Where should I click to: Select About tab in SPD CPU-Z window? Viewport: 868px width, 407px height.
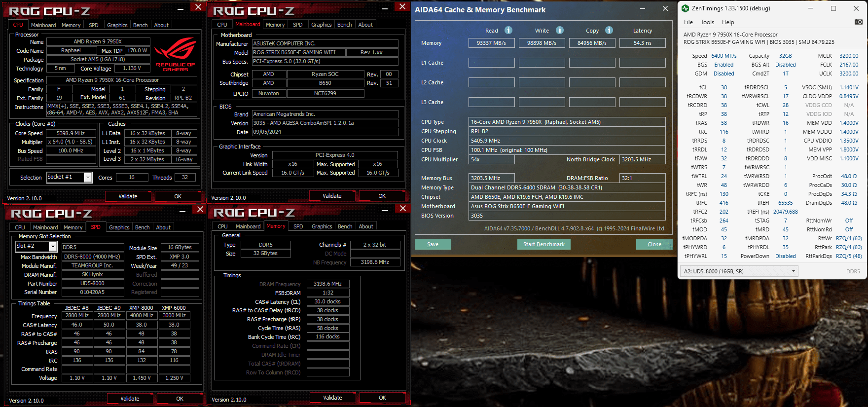click(163, 227)
